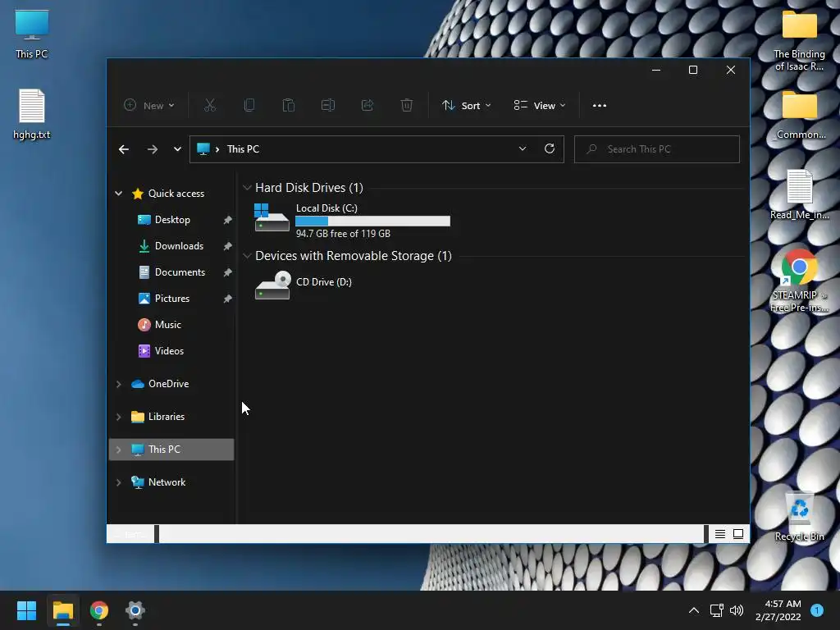The height and width of the screenshot is (630, 840).
Task: Click the Delete trash icon
Action: (x=407, y=106)
